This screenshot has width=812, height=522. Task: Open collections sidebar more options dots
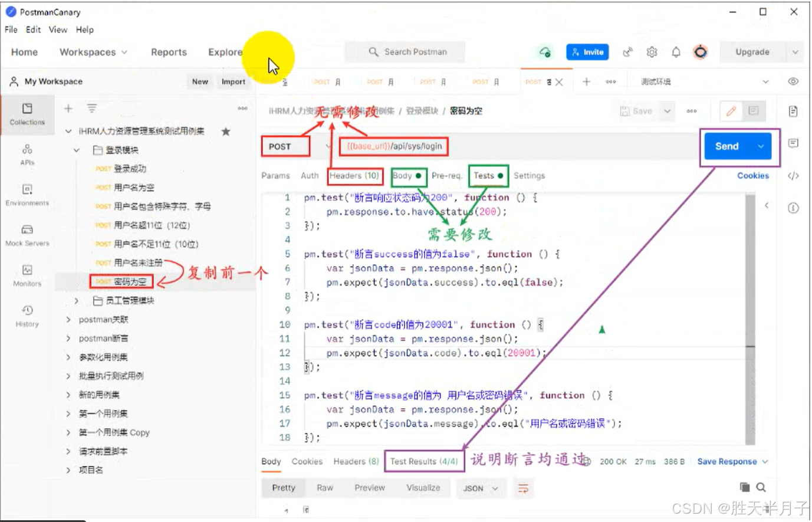pos(242,109)
